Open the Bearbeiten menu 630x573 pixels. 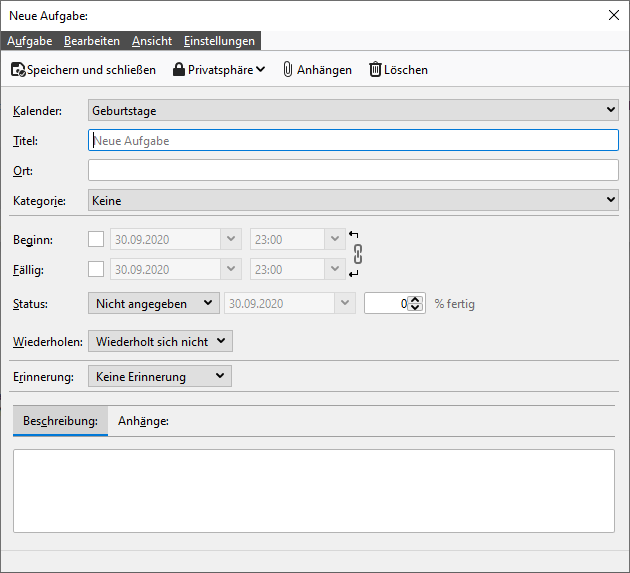(x=92, y=41)
